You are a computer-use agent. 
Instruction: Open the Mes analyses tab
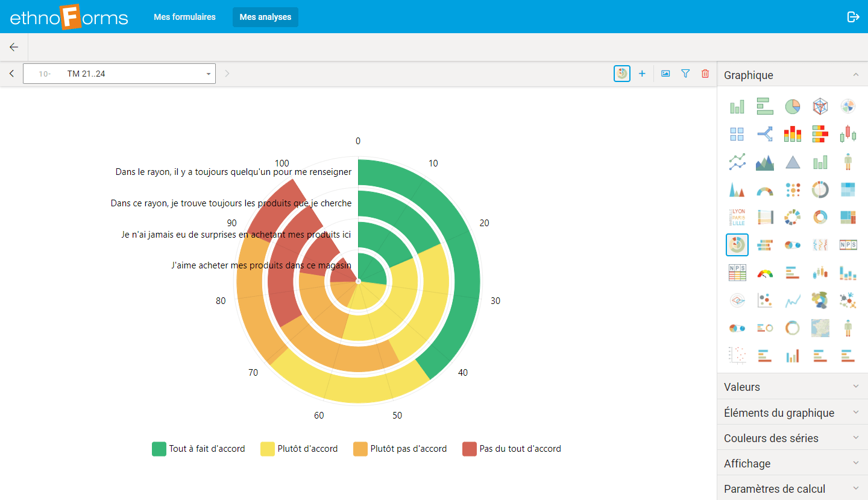[265, 17]
